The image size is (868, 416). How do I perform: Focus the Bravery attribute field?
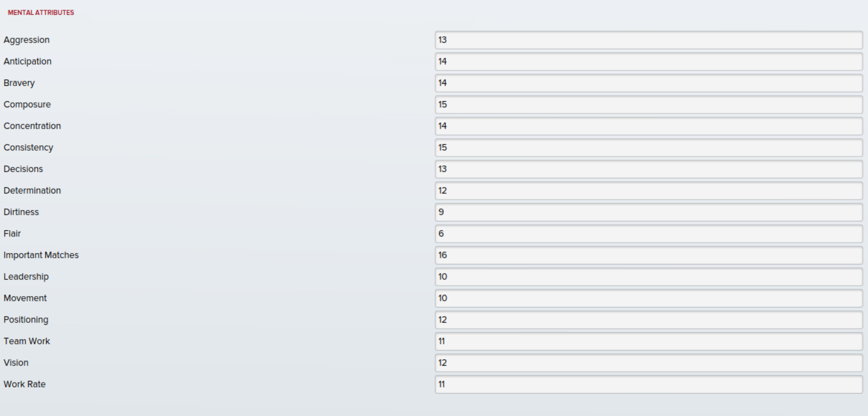point(649,83)
